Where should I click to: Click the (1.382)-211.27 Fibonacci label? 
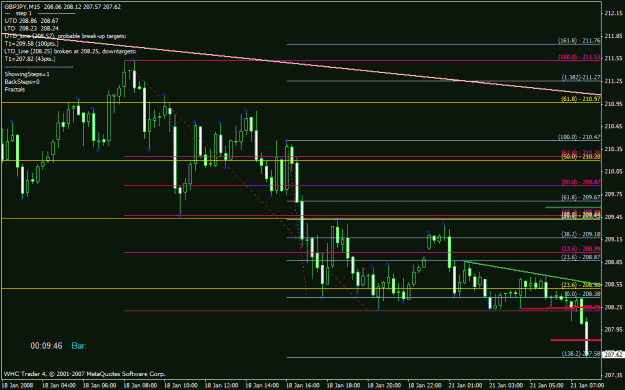[x=581, y=77]
